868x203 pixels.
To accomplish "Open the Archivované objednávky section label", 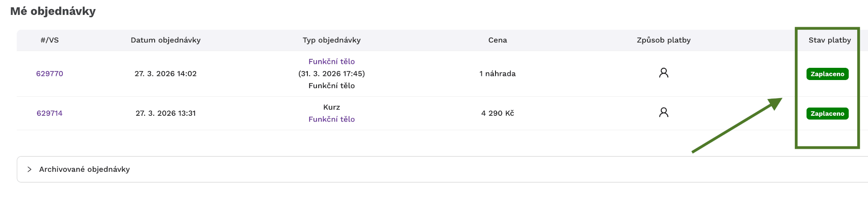I will (85, 169).
